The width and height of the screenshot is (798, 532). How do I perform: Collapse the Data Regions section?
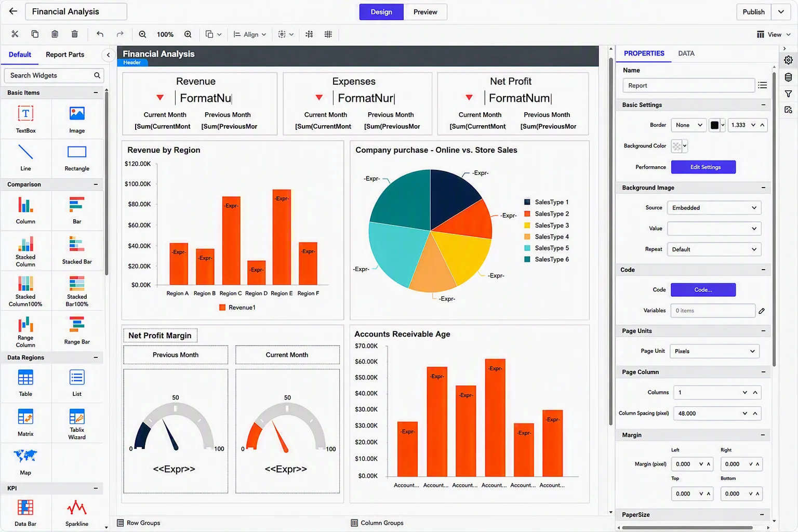96,357
